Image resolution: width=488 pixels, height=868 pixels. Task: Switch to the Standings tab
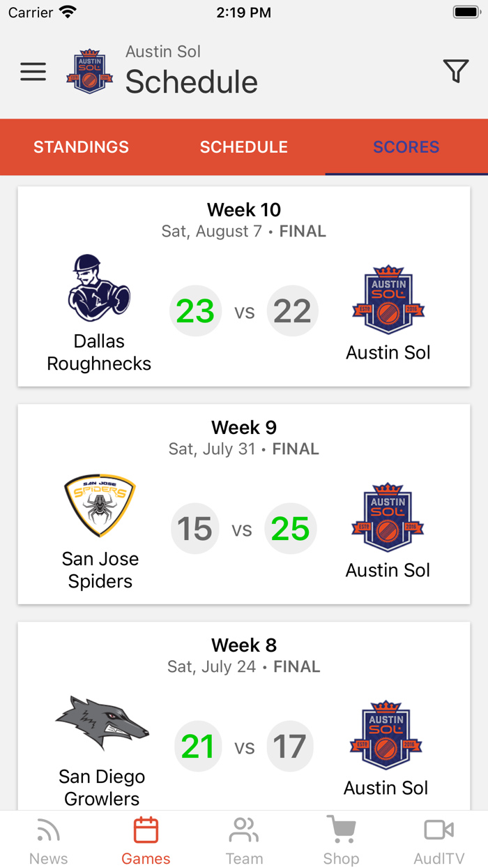click(x=82, y=147)
